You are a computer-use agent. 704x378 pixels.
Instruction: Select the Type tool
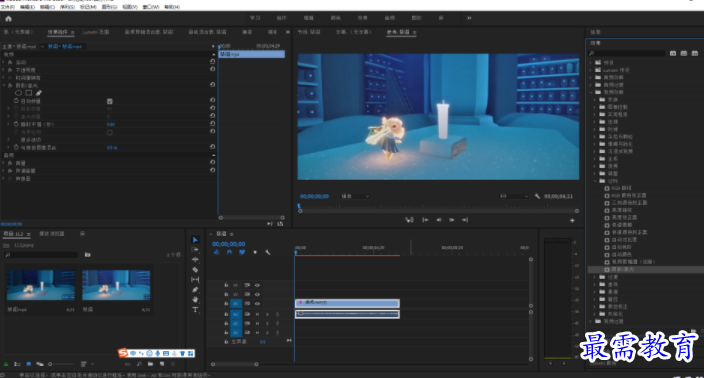pos(195,310)
